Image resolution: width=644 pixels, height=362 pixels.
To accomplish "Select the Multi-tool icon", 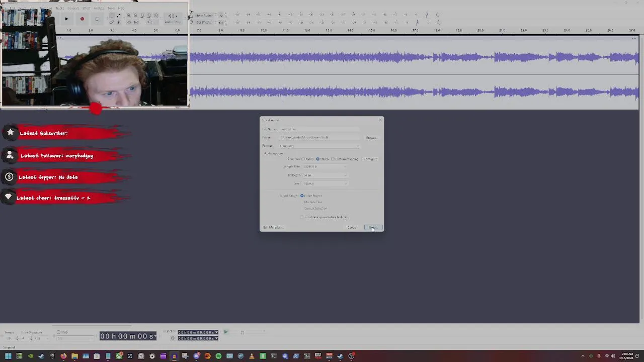I will [x=118, y=22].
